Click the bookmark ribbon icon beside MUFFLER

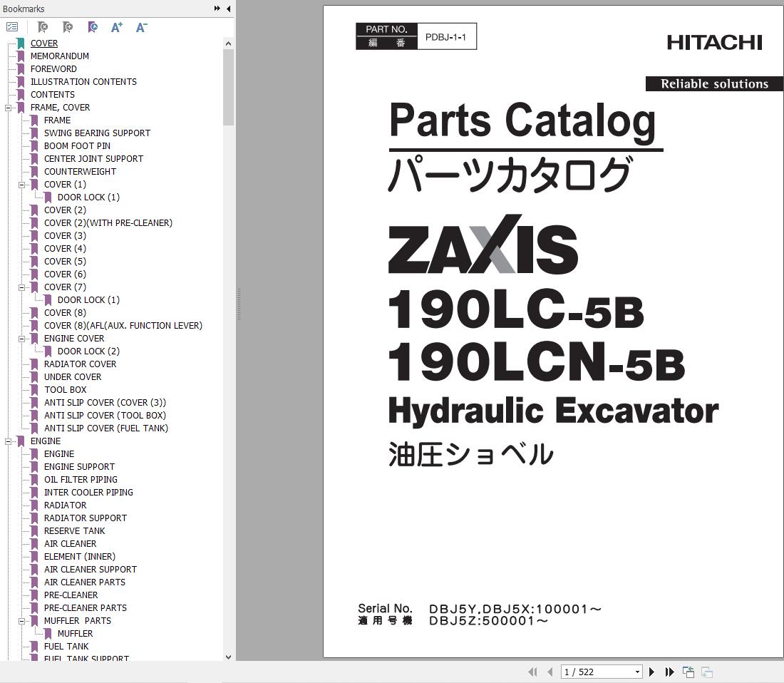tap(48, 634)
